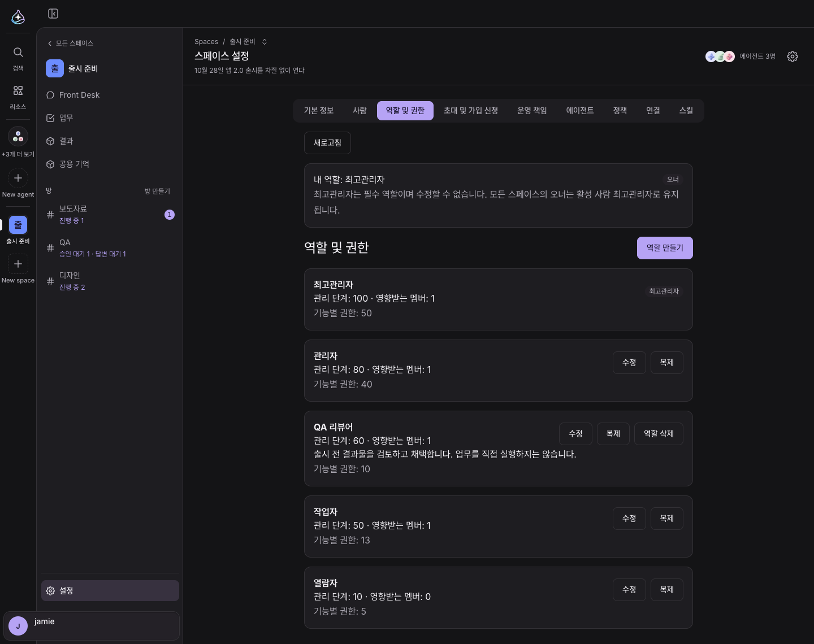814x644 pixels.
Task: Click 수정 for the QA 리뷰어 role
Action: (x=575, y=434)
